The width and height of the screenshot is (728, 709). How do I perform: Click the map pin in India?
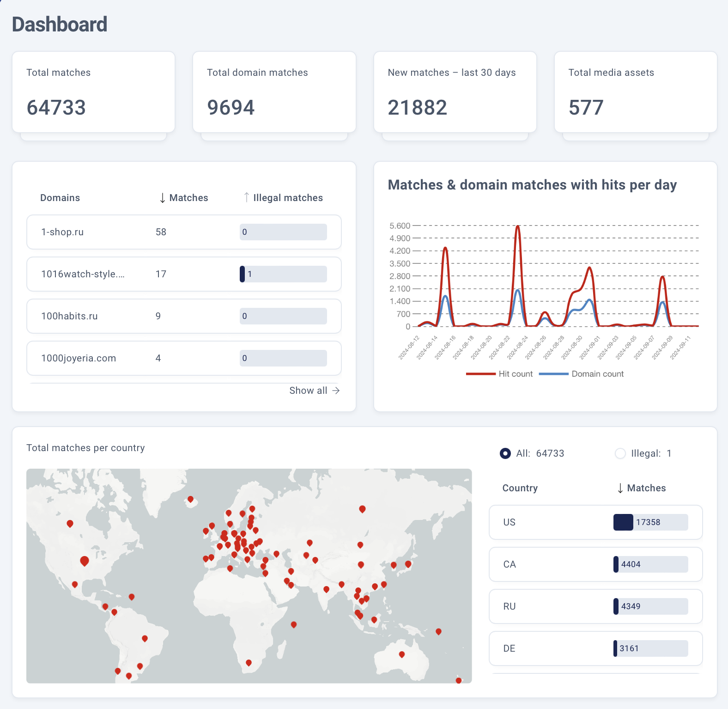[326, 589]
